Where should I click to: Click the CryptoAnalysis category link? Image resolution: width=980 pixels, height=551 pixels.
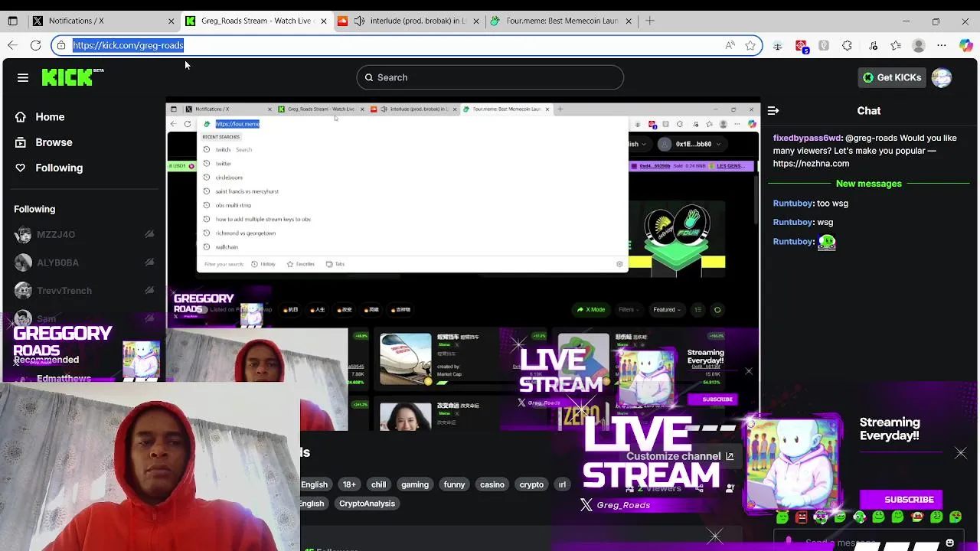[x=367, y=504]
